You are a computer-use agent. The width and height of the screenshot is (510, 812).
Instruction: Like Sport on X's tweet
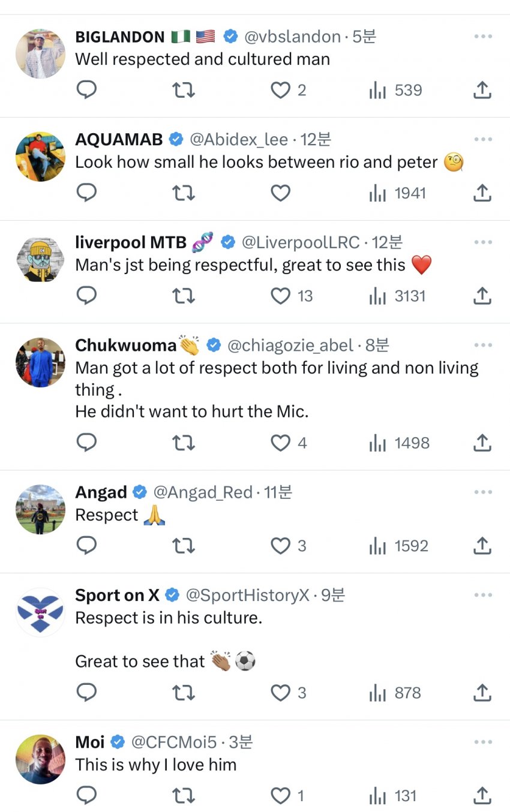(x=280, y=693)
